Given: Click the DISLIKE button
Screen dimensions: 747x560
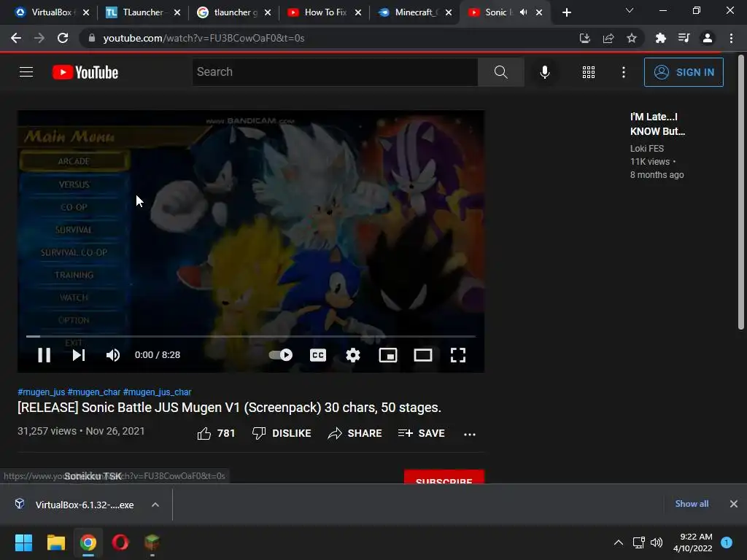Looking at the screenshot, I should click(282, 433).
